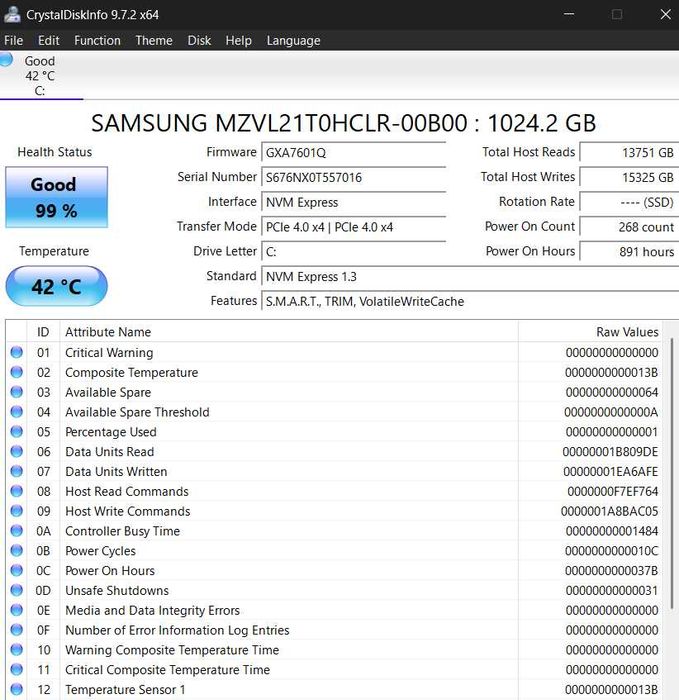679x700 pixels.
Task: Open the File menu
Action: coord(13,41)
